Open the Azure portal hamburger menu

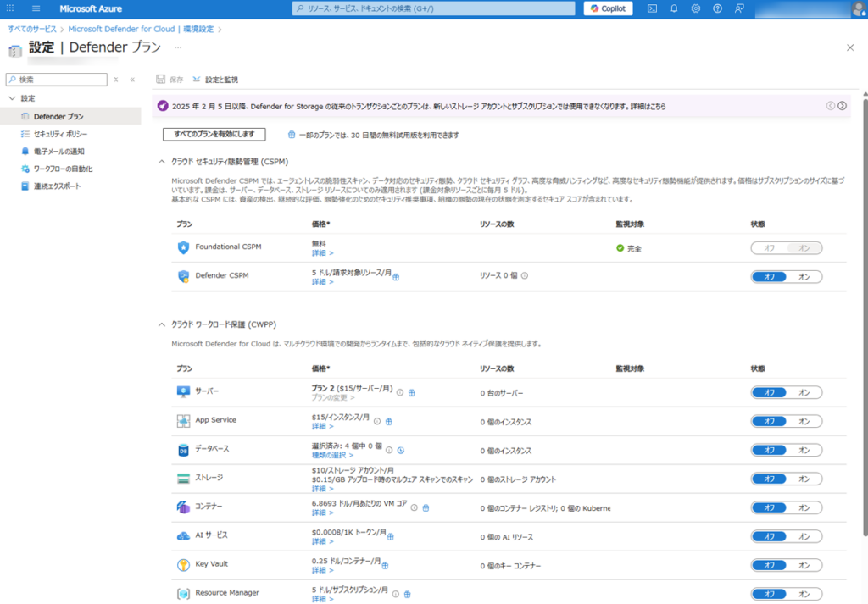pos(36,8)
